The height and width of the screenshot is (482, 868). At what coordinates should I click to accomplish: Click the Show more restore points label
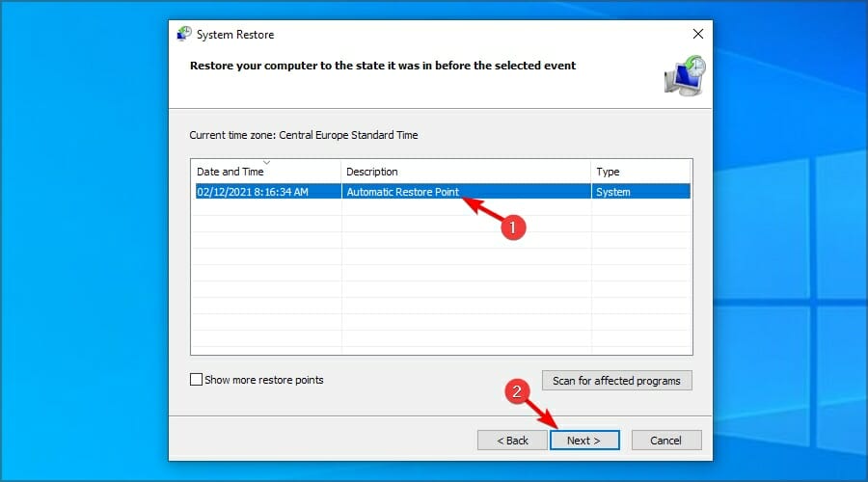(264, 380)
